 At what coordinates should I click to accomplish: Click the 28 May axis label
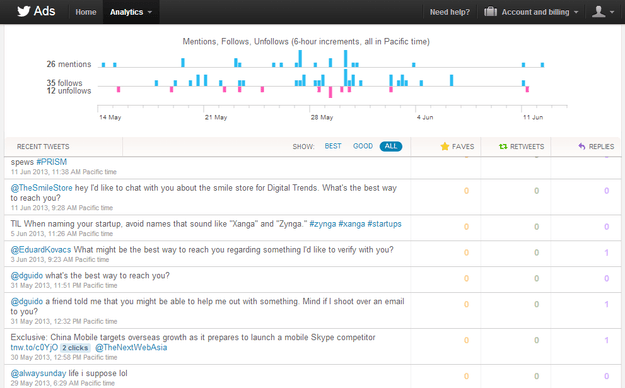[322, 117]
